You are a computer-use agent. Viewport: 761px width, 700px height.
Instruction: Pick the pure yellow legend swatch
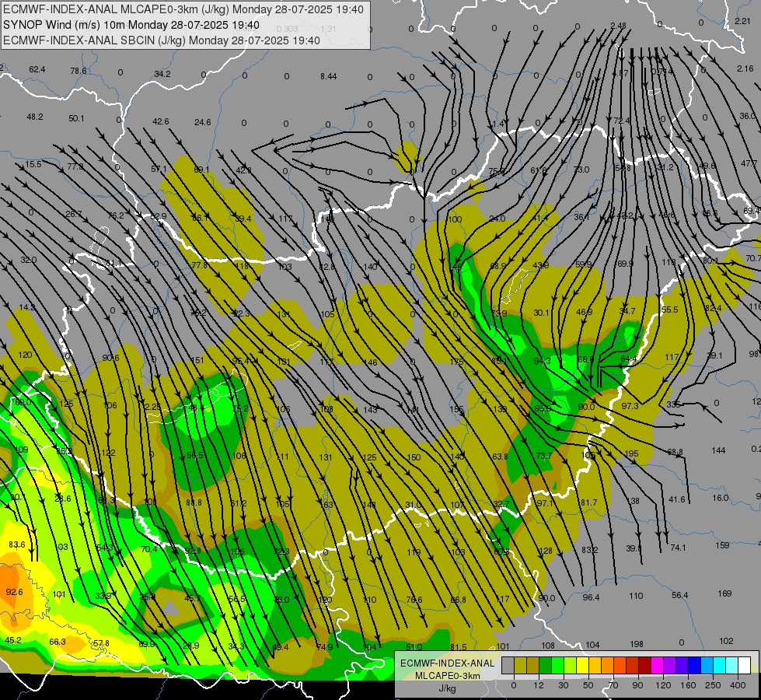pos(582,665)
